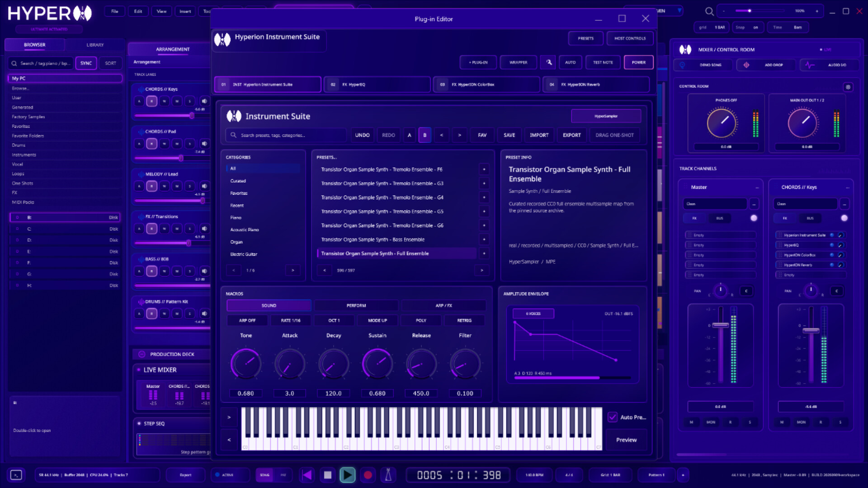Click the speaker icon on CHORDS // Keys lane
The image size is (868, 488).
pyautogui.click(x=204, y=101)
